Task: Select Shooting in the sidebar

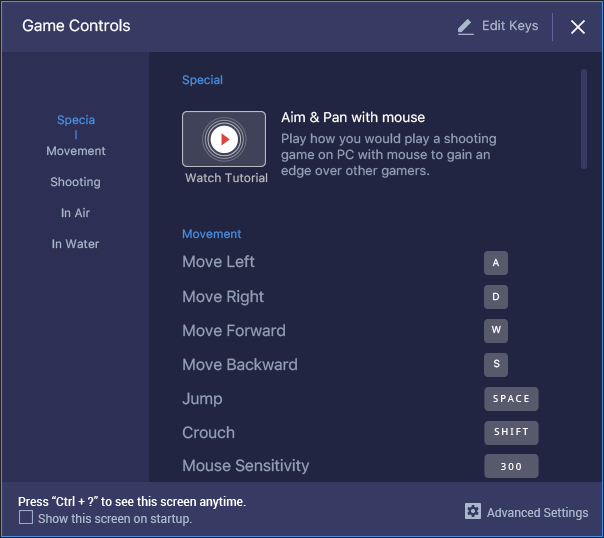Action: (x=76, y=182)
